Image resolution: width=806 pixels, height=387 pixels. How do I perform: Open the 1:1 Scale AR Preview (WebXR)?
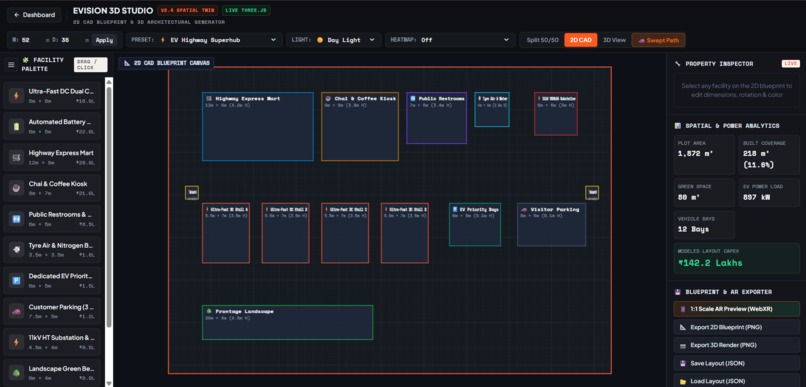(x=736, y=309)
